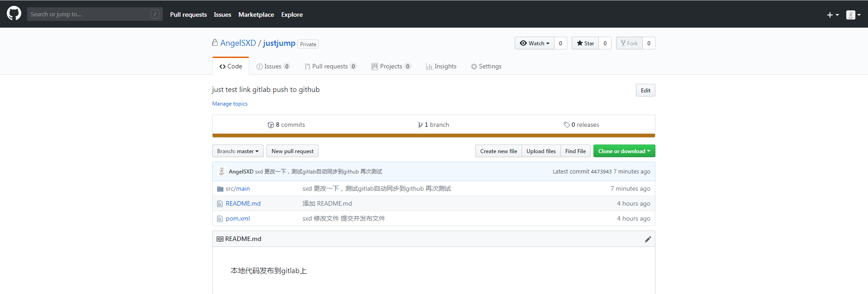Click Create new file button

coord(498,151)
